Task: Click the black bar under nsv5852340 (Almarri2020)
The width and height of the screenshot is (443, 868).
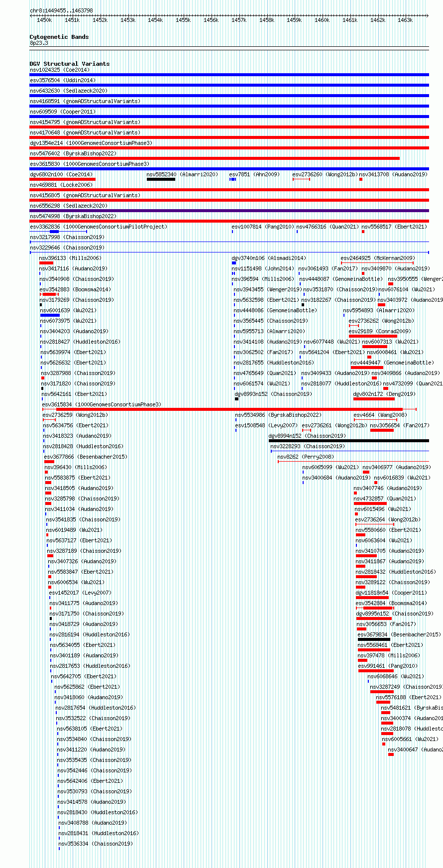Action: click(x=161, y=179)
